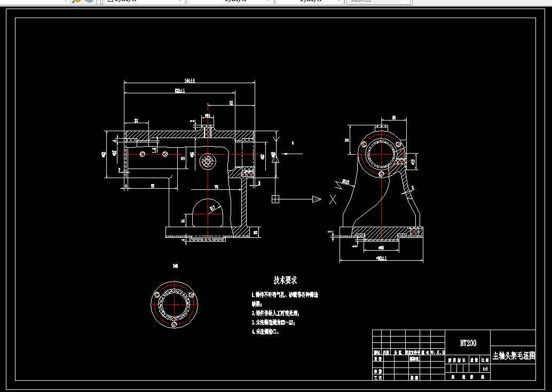The image size is (552, 392).
Task: Select the X mark beside the arrow
Action: (x=333, y=199)
